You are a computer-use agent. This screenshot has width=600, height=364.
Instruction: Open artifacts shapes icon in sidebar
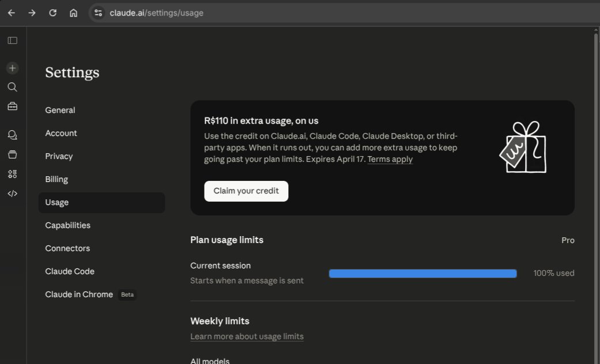[13, 174]
